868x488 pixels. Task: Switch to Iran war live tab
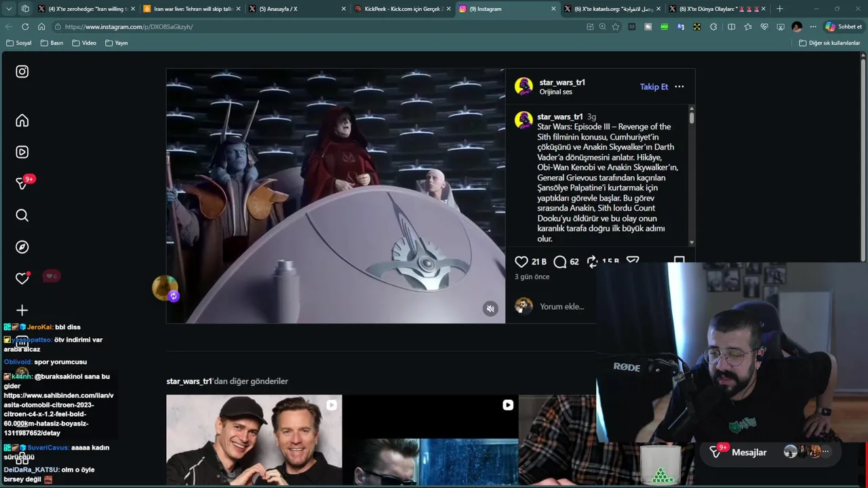click(x=191, y=9)
